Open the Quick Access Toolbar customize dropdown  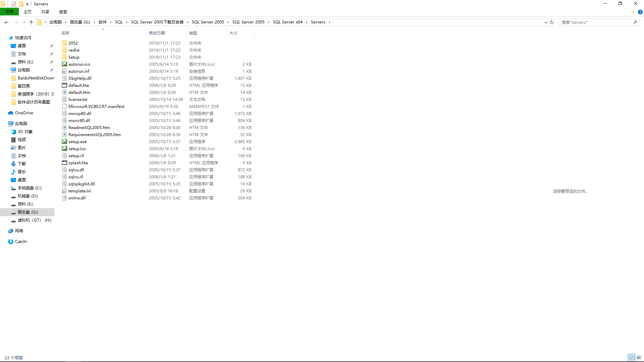pos(27,4)
